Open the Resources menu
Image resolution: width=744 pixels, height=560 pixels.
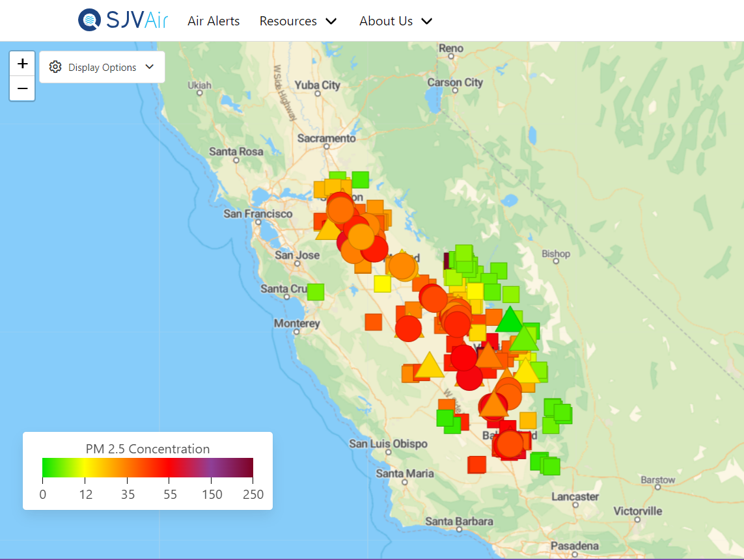tap(288, 21)
